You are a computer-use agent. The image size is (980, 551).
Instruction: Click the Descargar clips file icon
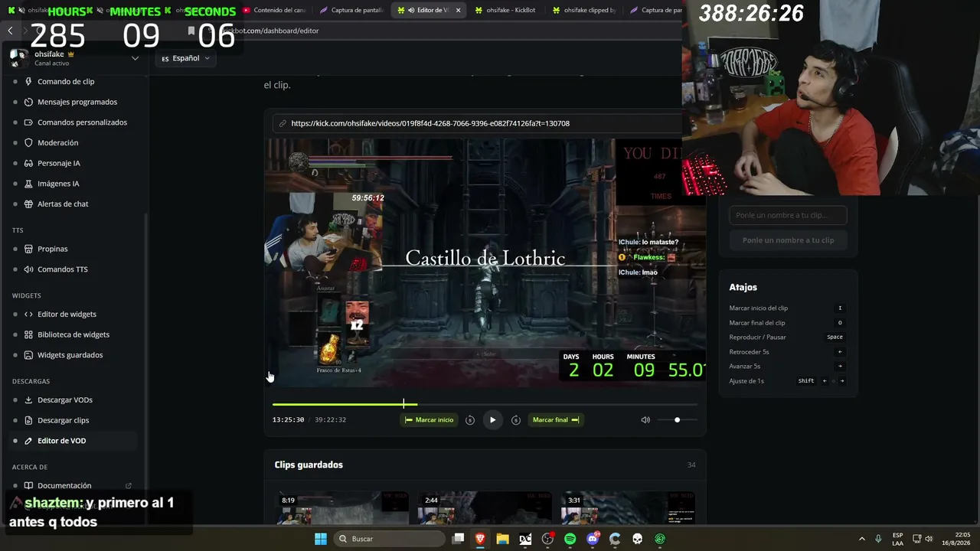pos(28,420)
